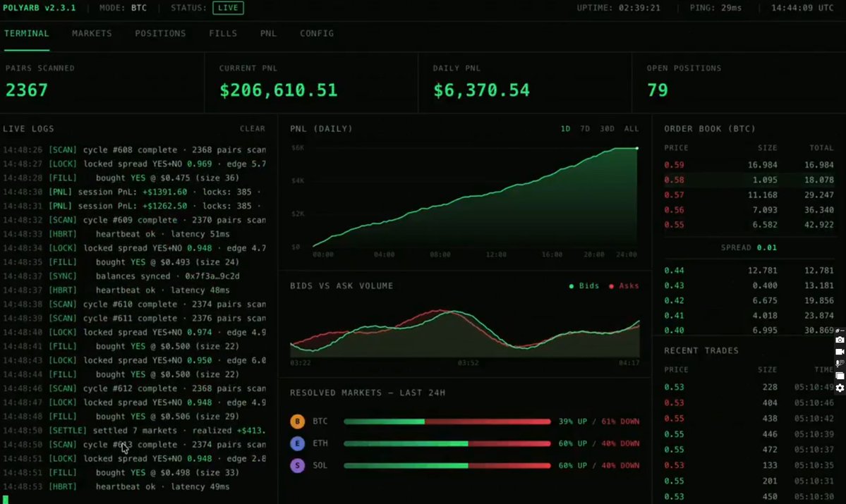Toggle the Asks legend series

(624, 286)
